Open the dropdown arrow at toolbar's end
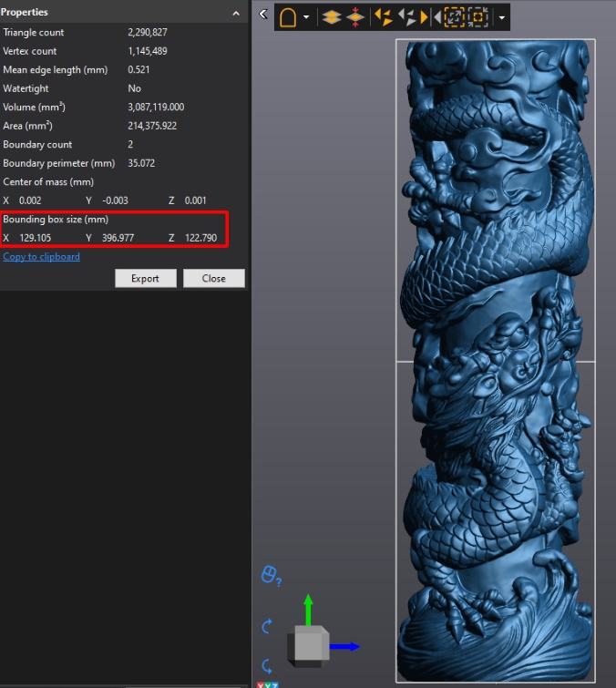Viewport: 616px width, 688px height. pyautogui.click(x=501, y=17)
